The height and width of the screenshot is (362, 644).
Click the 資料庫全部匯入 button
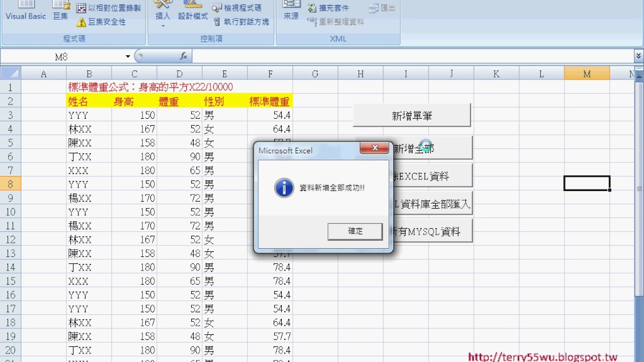tap(433, 204)
